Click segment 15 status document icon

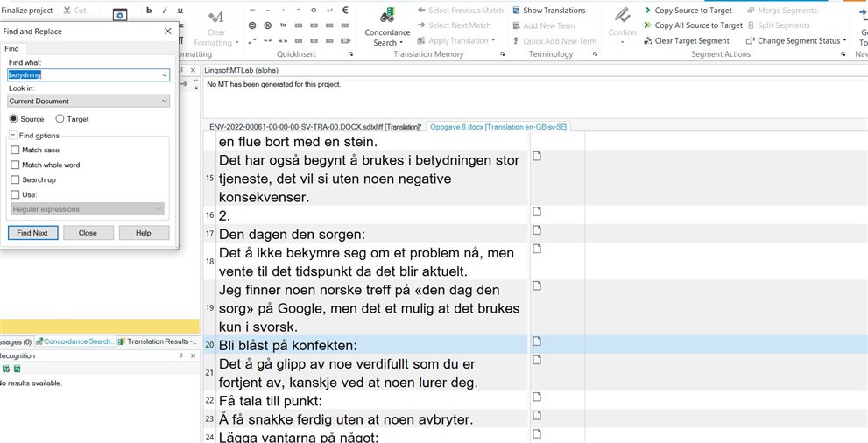click(x=536, y=157)
